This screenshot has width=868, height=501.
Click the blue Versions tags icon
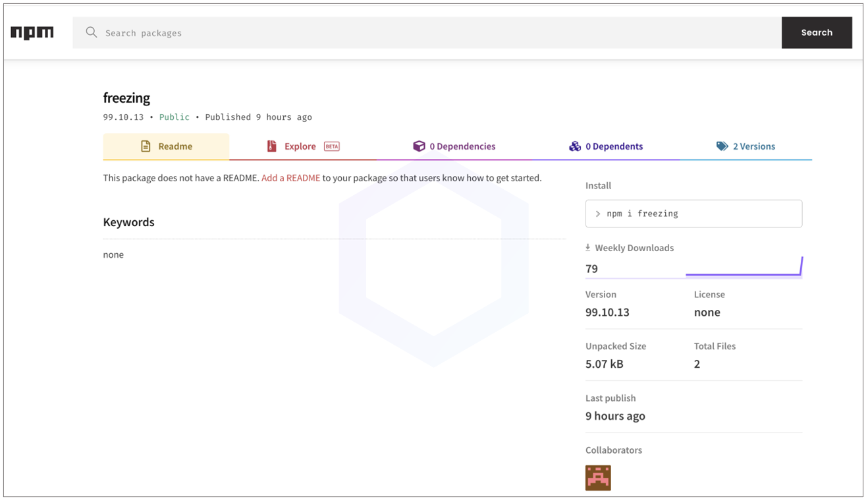pyautogui.click(x=722, y=146)
